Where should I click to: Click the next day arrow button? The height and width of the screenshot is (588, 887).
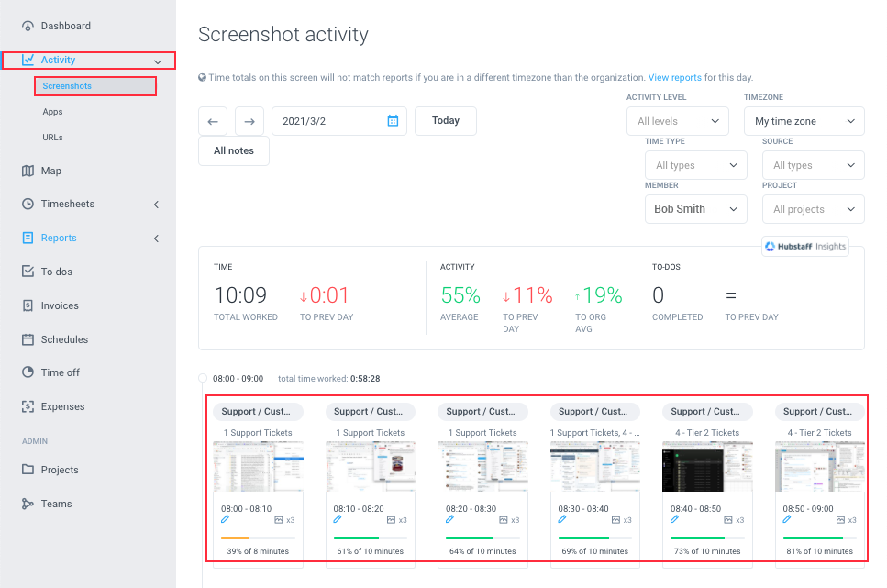click(x=249, y=121)
